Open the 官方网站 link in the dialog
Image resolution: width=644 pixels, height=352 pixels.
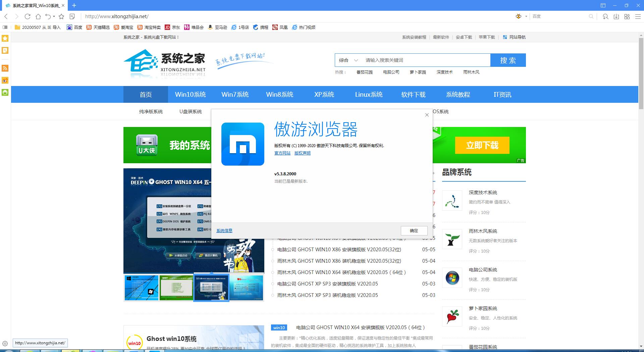click(x=282, y=153)
